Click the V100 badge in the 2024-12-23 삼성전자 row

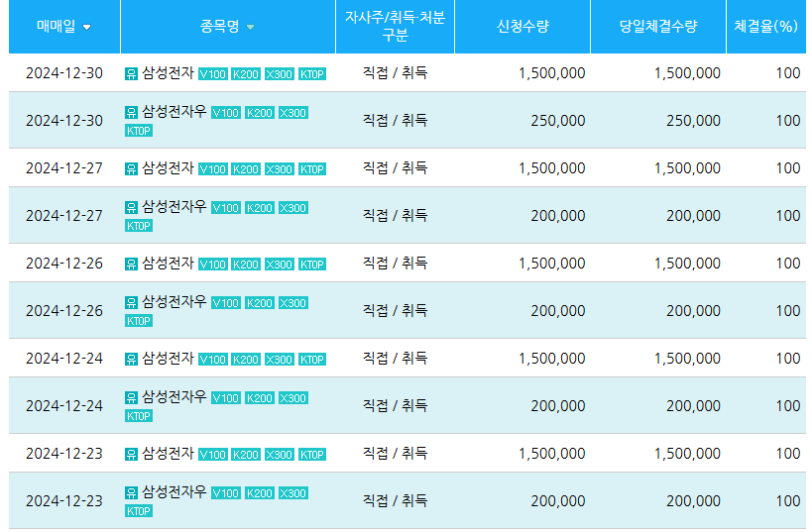213,455
